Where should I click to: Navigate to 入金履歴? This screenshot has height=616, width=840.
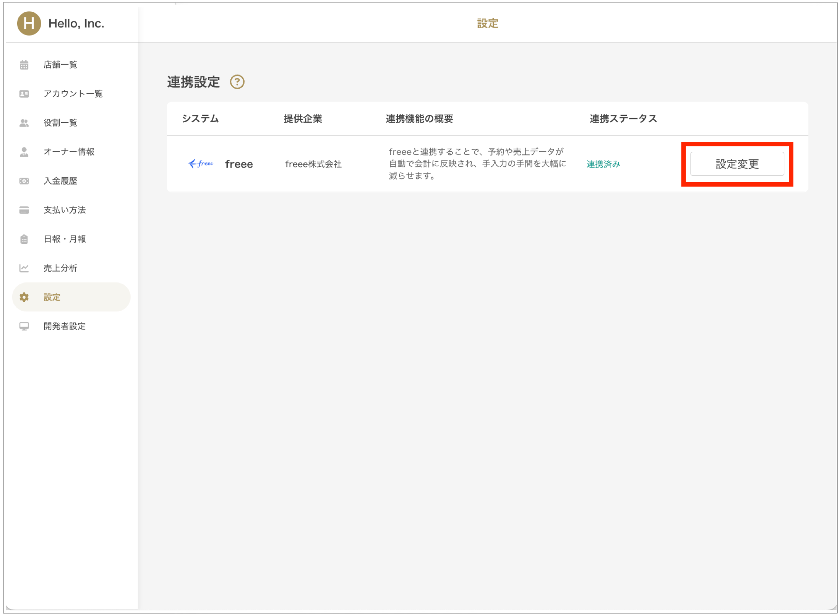click(71, 181)
